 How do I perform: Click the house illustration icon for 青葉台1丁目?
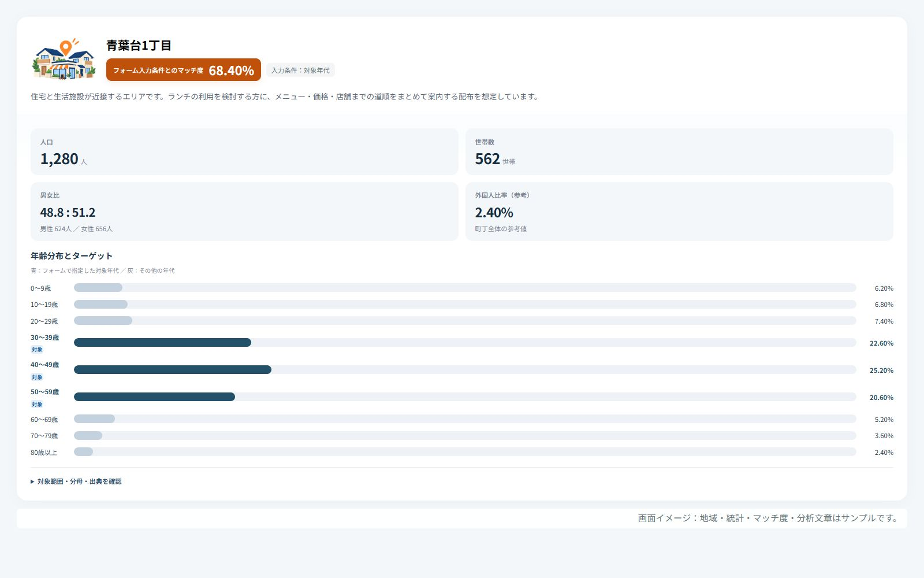coord(64,59)
